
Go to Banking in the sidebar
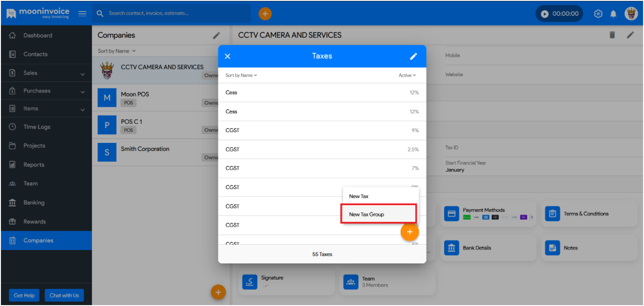tap(46, 203)
